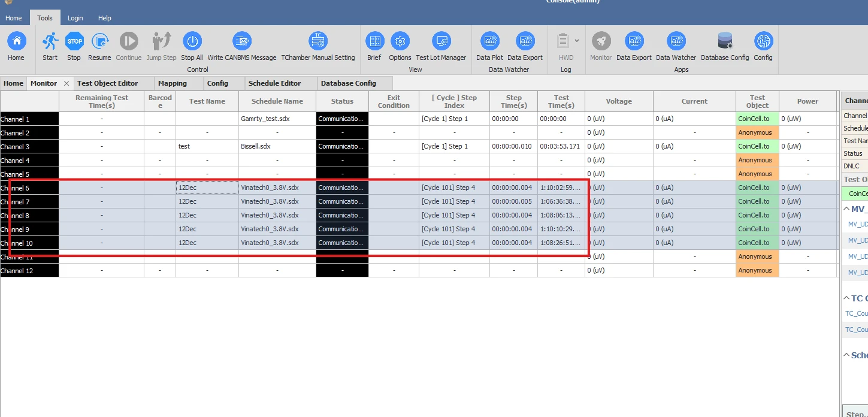The image size is (868, 417).
Task: Open the Login ribbon tab
Action: [x=75, y=18]
